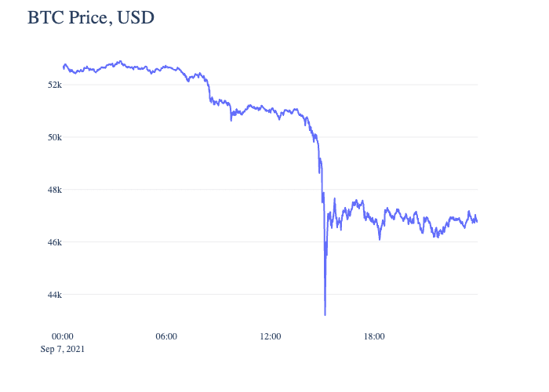Click the 52k y-axis label
The image size is (549, 392).
[55, 85]
